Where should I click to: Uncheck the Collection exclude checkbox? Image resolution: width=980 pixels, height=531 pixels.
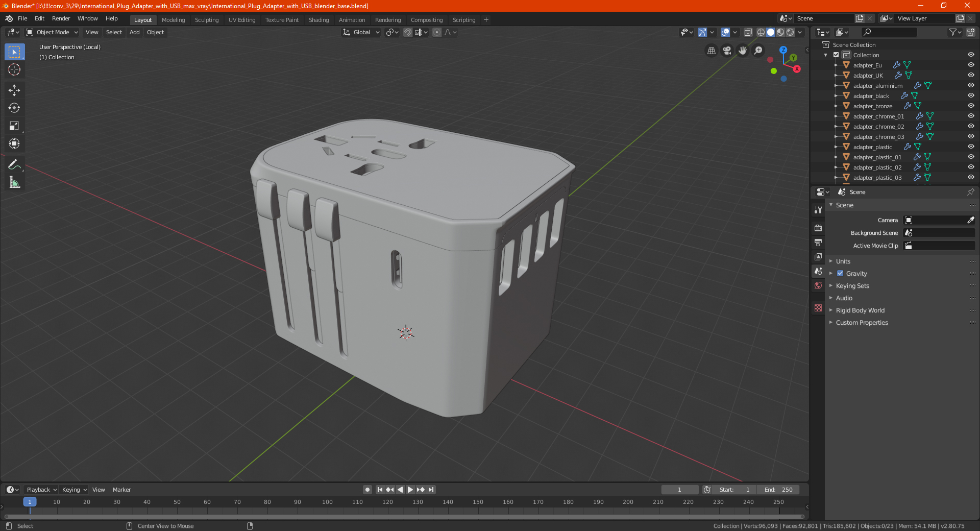(836, 55)
